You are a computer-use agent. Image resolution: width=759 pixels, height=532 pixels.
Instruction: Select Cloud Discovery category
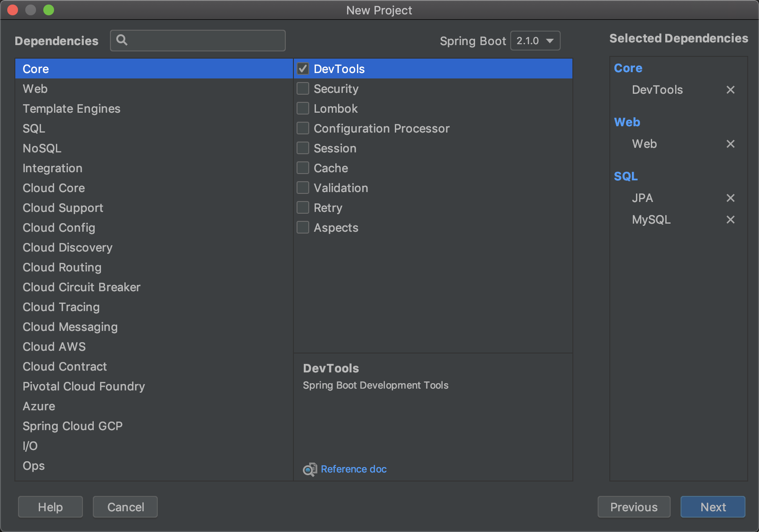(154, 248)
